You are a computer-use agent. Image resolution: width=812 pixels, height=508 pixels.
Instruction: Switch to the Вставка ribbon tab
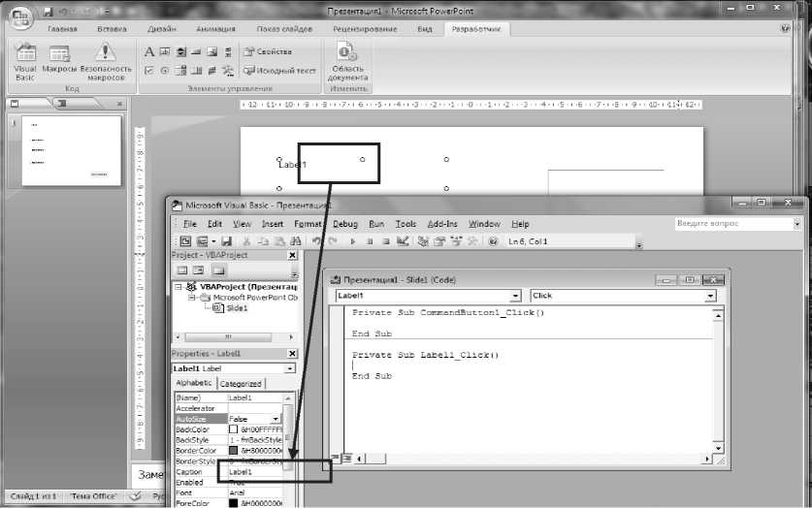point(112,29)
